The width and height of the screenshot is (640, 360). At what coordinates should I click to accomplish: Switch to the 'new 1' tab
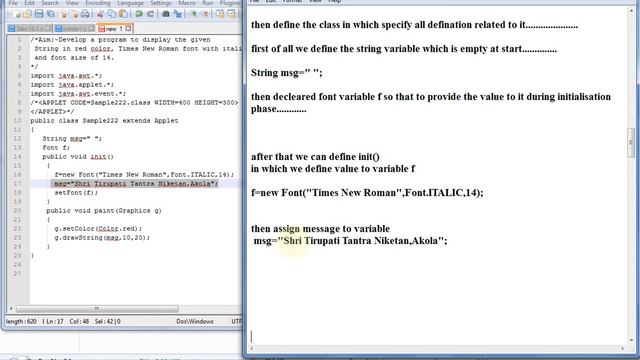tap(114, 29)
